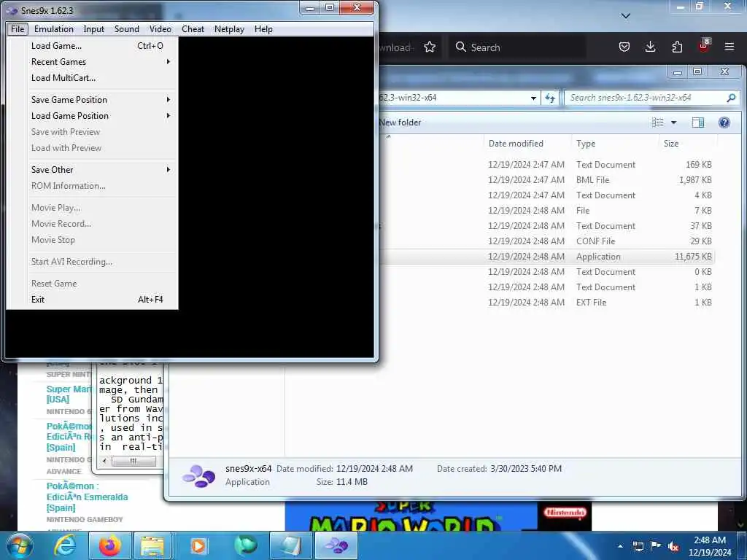This screenshot has width=747, height=560.
Task: Open Action Center flag tray icon
Action: (656, 546)
